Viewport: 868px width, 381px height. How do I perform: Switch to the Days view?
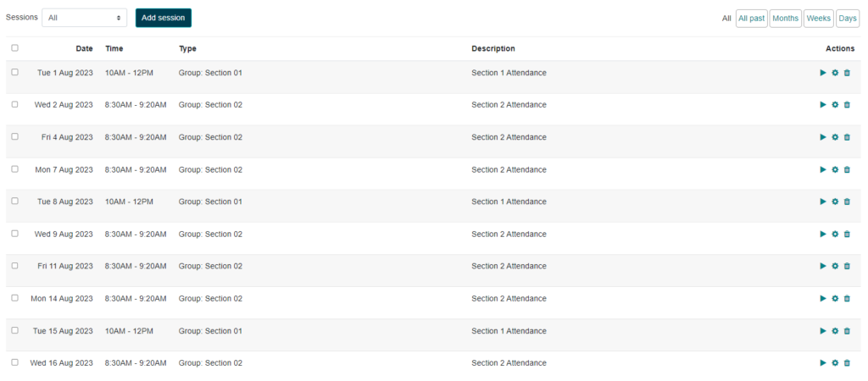[x=848, y=19]
